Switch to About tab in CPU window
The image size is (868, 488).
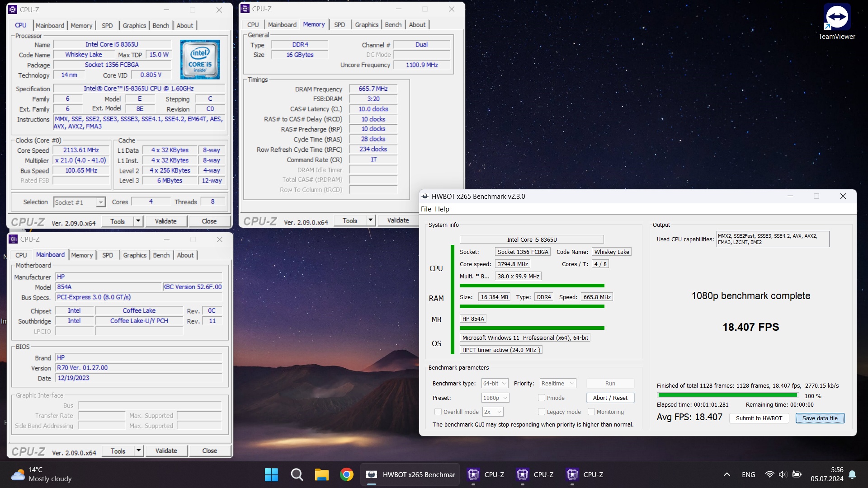tap(184, 26)
